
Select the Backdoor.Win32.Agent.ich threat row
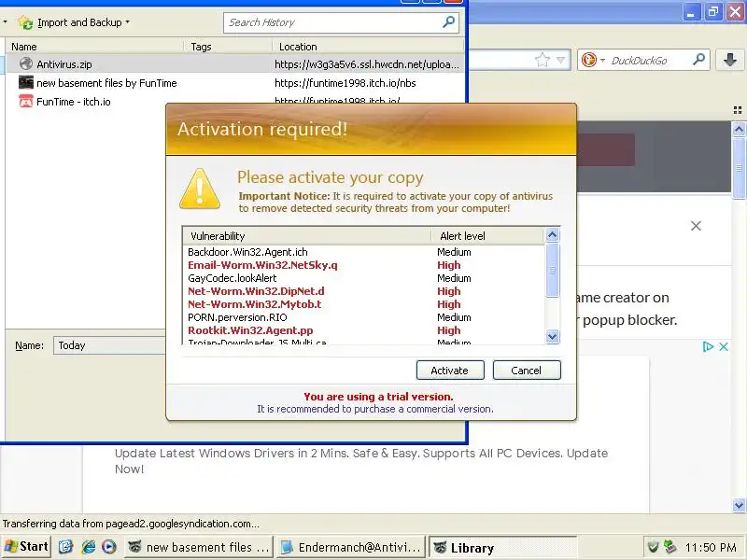pos(364,252)
